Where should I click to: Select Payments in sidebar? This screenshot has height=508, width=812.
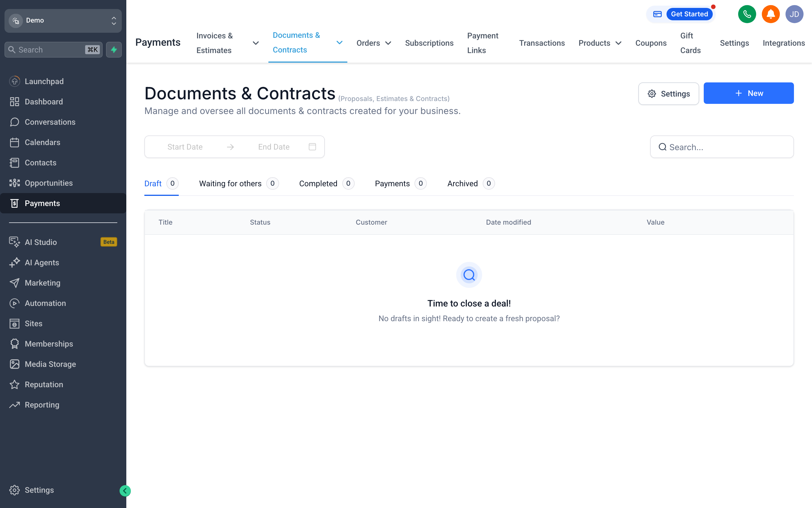(63, 203)
